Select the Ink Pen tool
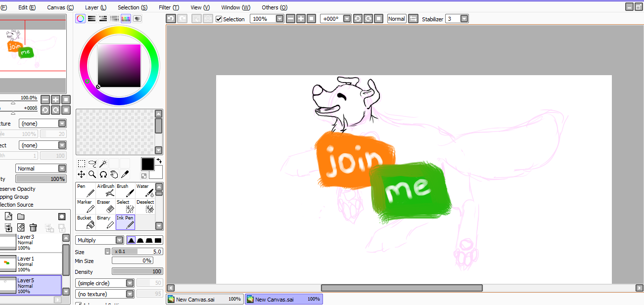 click(125, 222)
